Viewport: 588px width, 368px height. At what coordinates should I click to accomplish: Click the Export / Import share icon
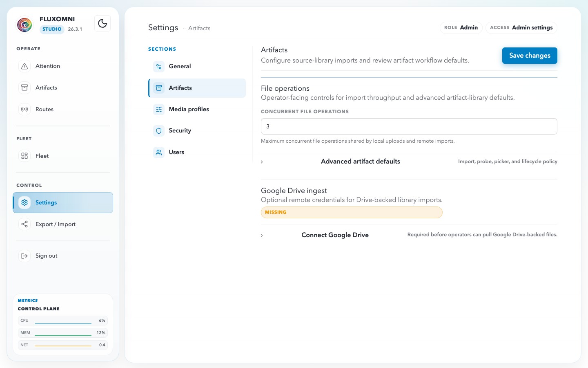pos(24,224)
